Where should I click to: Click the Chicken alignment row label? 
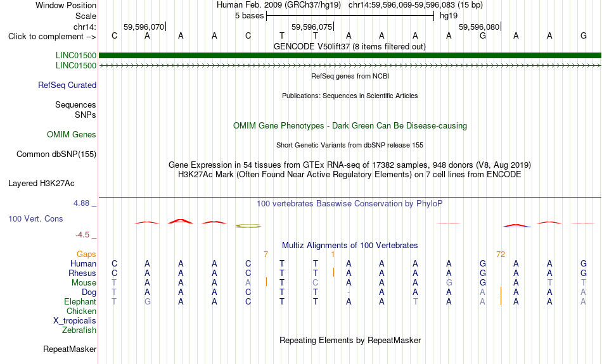click(81, 311)
